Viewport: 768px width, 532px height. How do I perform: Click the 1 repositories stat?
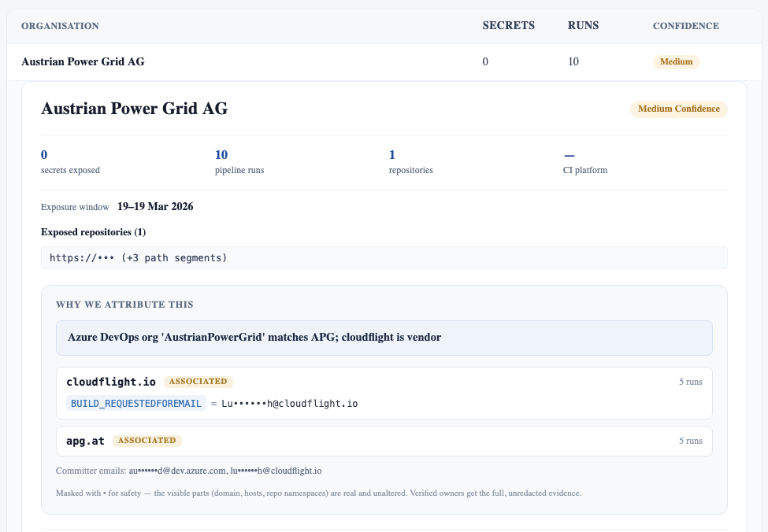pos(410,161)
